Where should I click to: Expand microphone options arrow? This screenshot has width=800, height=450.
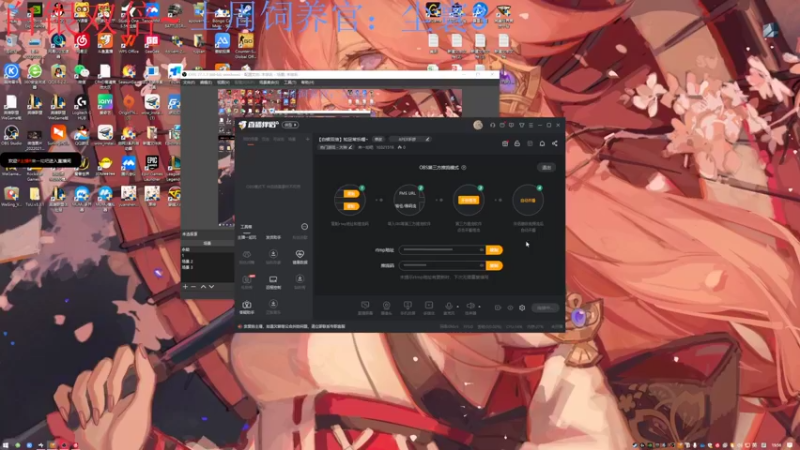point(458,307)
